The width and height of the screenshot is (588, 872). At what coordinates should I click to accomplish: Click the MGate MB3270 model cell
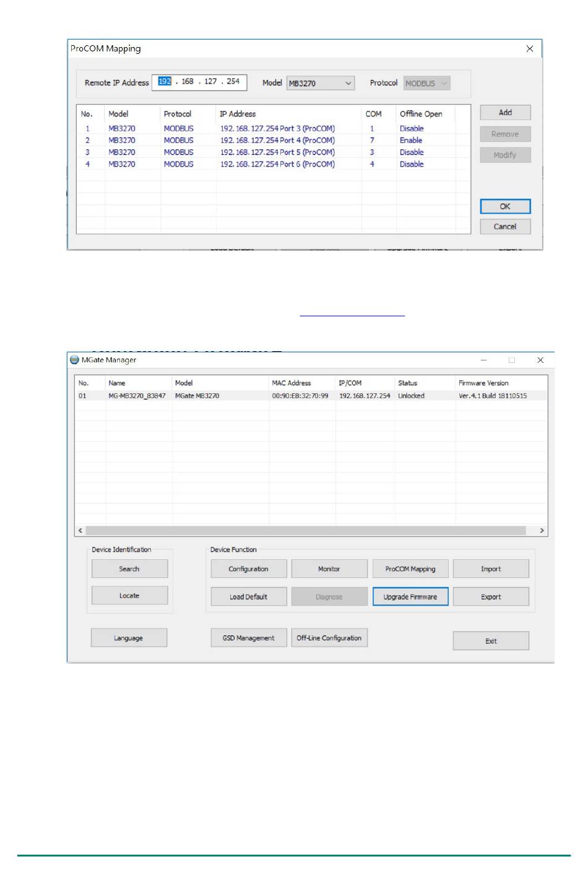[x=197, y=396]
